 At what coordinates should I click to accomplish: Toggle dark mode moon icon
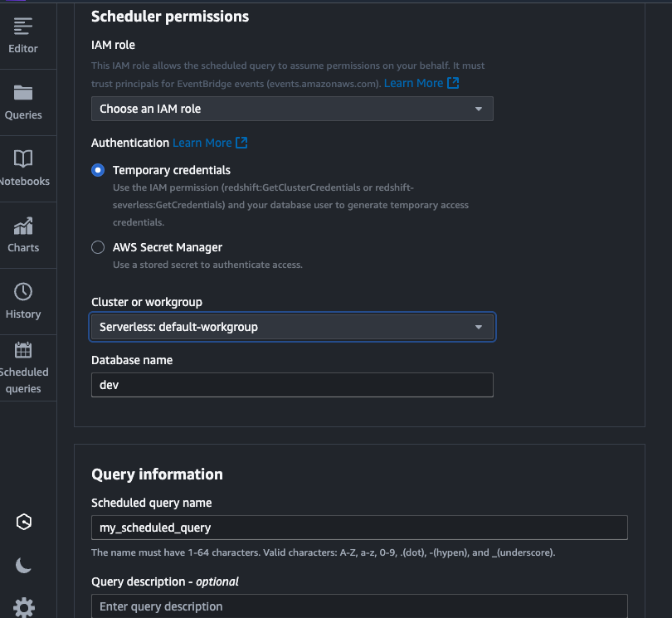coord(24,566)
